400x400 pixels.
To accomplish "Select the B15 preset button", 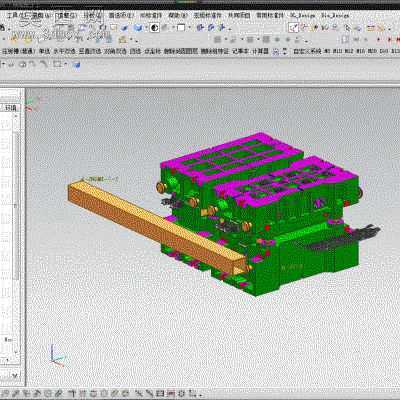I will point(361,51).
